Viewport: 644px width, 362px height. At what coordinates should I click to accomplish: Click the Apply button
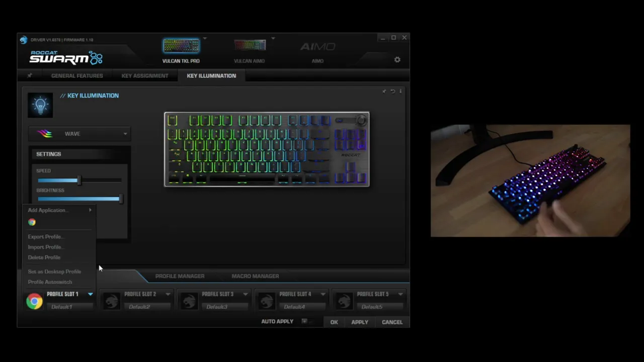coord(360,322)
